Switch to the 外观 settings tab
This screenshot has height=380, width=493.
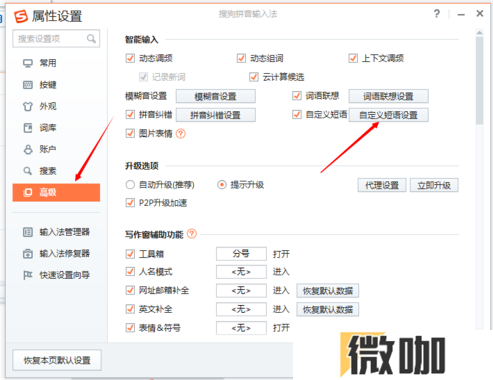(56, 106)
